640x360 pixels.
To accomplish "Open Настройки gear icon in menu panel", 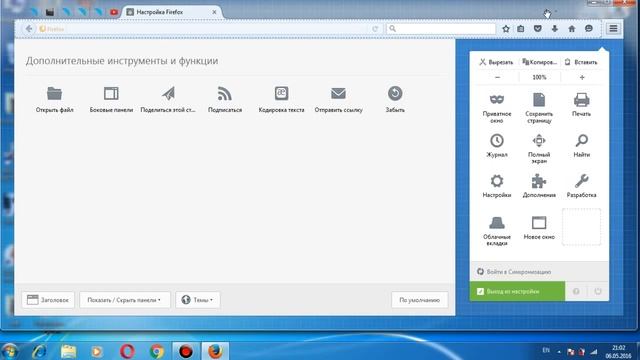I will tap(497, 181).
